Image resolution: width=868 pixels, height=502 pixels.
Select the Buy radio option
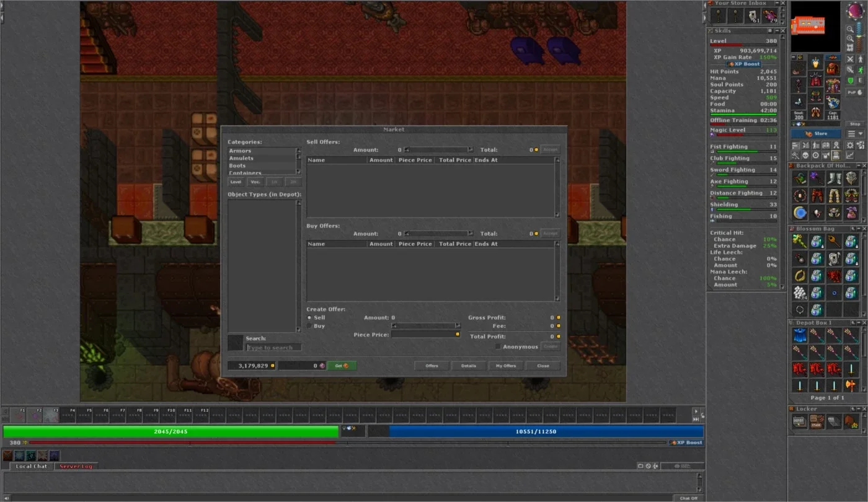(x=309, y=326)
